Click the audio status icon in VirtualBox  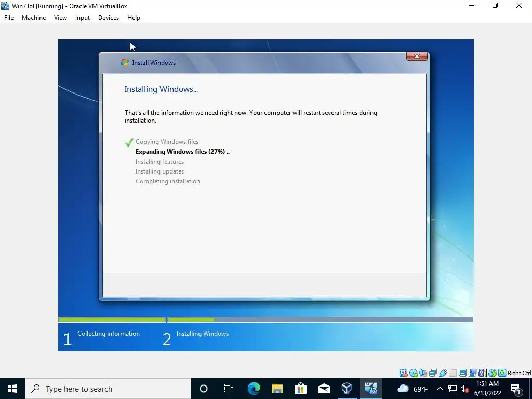click(423, 373)
